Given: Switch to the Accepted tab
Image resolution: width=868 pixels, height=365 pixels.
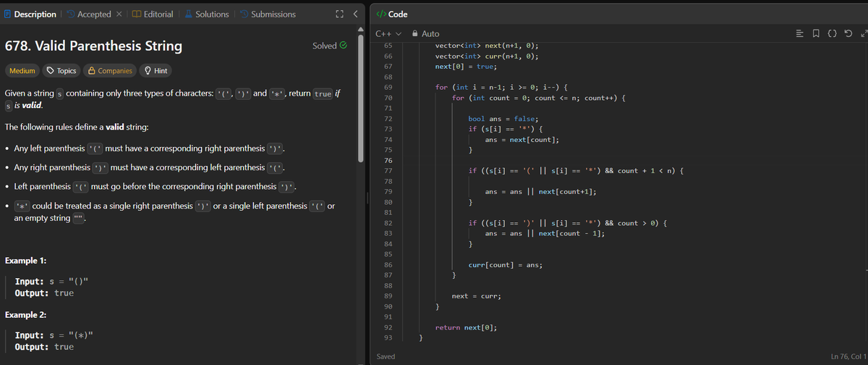Looking at the screenshot, I should point(88,14).
